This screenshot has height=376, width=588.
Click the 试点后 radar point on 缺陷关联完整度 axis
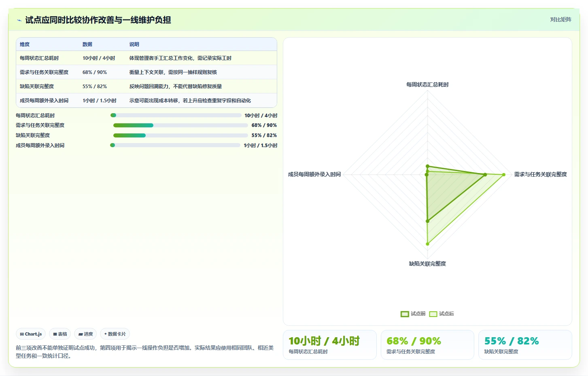pos(427,244)
